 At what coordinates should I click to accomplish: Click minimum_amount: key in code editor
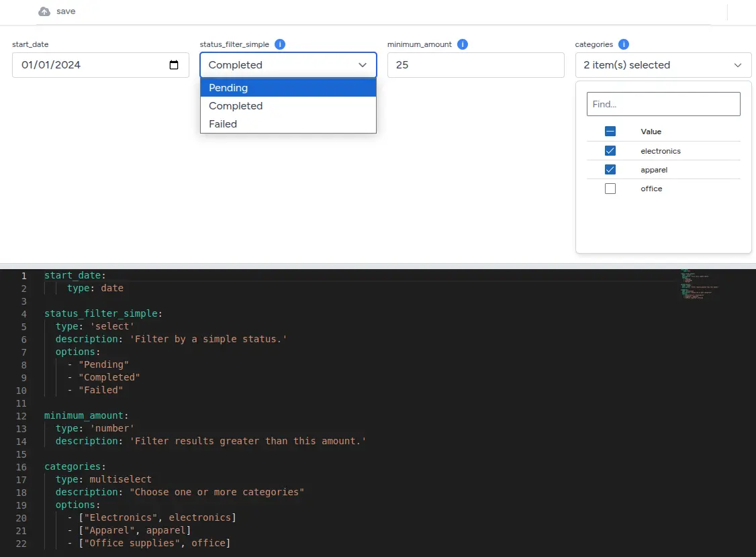[87, 416]
